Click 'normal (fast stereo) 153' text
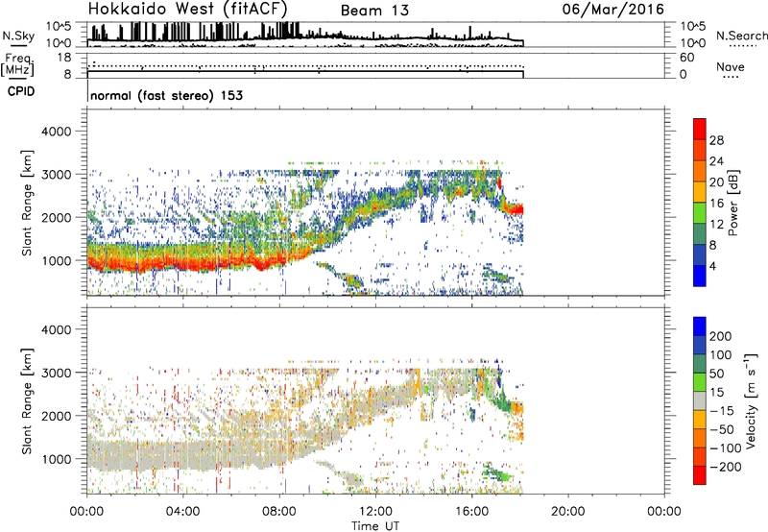Screen dimensions: 768x532 click(x=166, y=95)
